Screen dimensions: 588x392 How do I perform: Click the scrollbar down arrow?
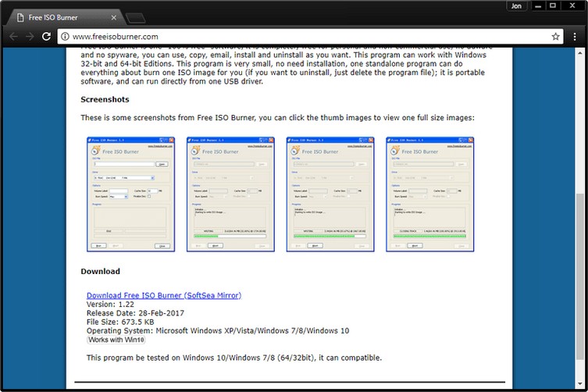pos(579,384)
